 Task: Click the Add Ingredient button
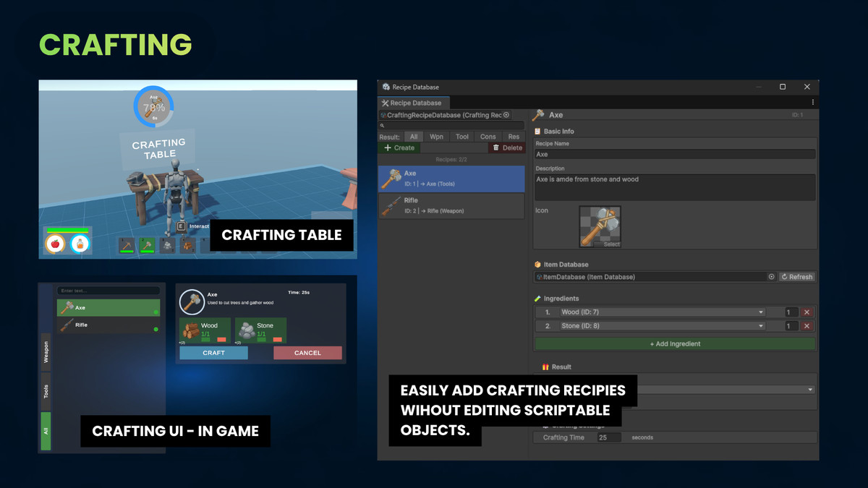(675, 344)
